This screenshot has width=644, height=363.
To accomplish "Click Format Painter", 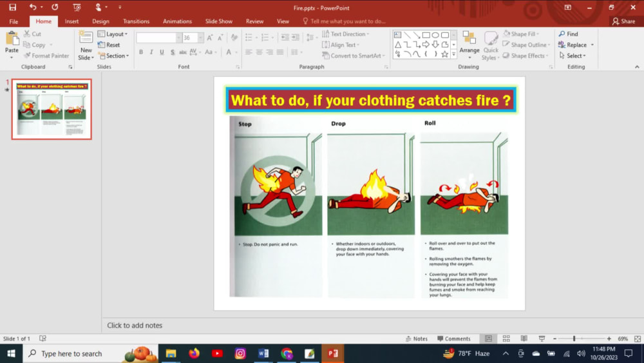I will (x=46, y=55).
